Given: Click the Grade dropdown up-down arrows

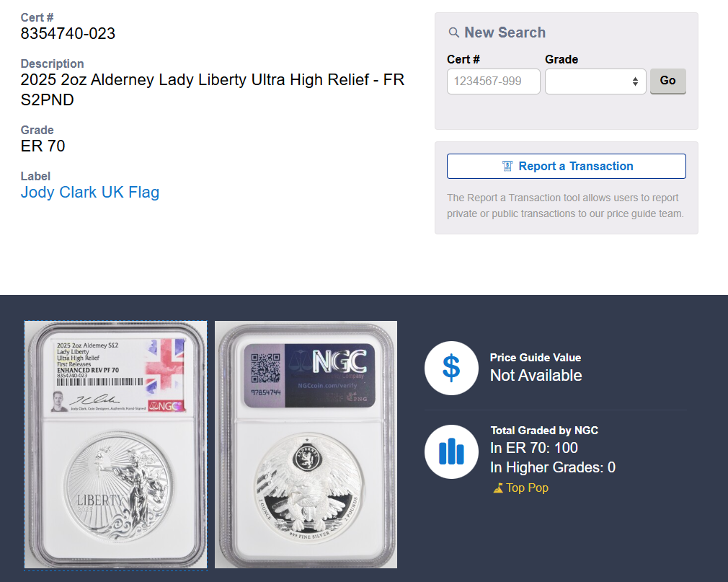Looking at the screenshot, I should (x=635, y=81).
